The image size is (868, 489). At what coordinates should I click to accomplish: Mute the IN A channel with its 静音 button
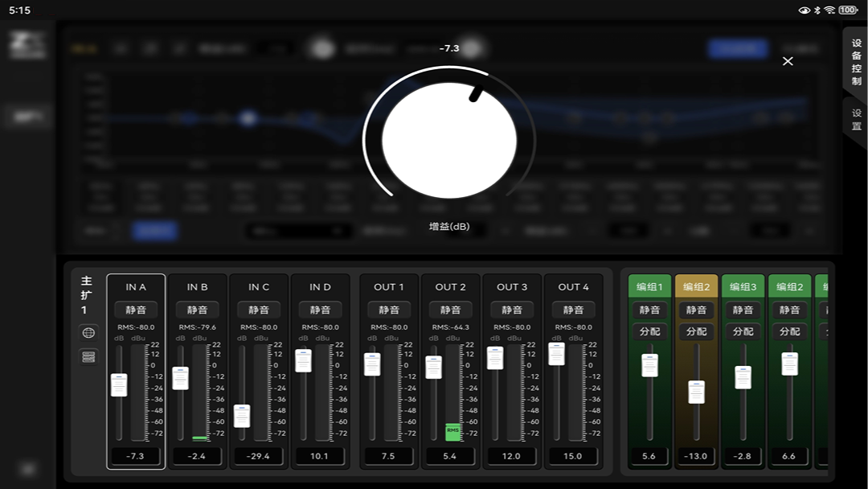(136, 309)
